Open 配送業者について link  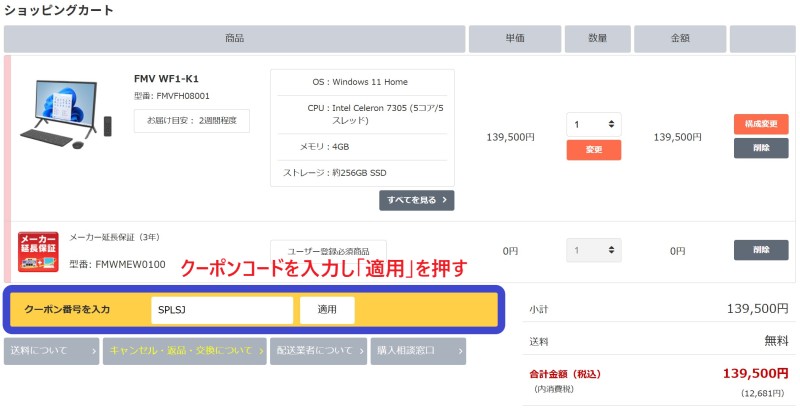pyautogui.click(x=318, y=351)
